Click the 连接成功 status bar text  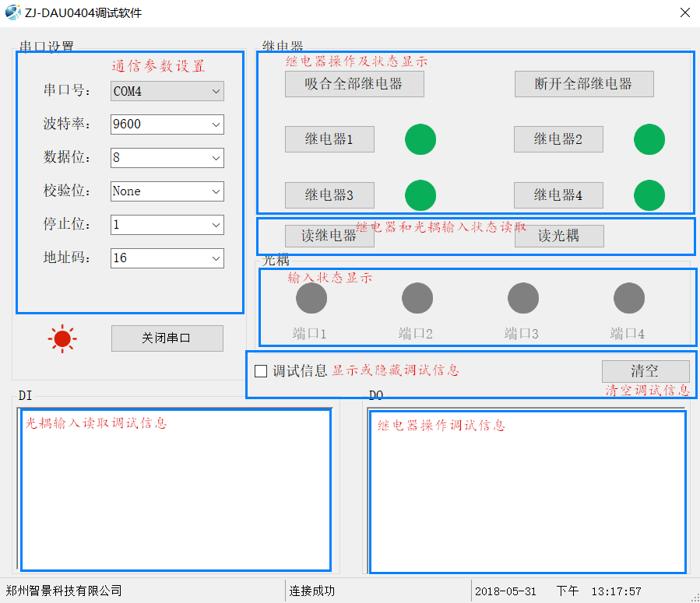coord(312,591)
